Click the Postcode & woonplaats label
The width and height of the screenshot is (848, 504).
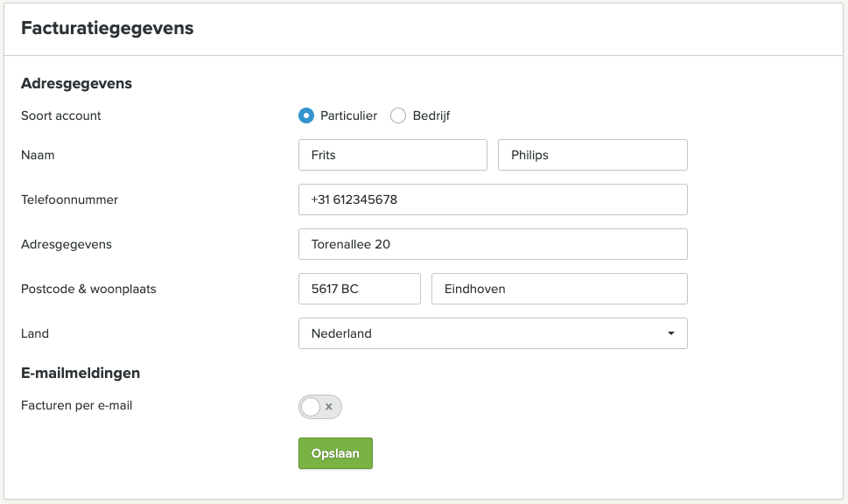pyautogui.click(x=88, y=289)
